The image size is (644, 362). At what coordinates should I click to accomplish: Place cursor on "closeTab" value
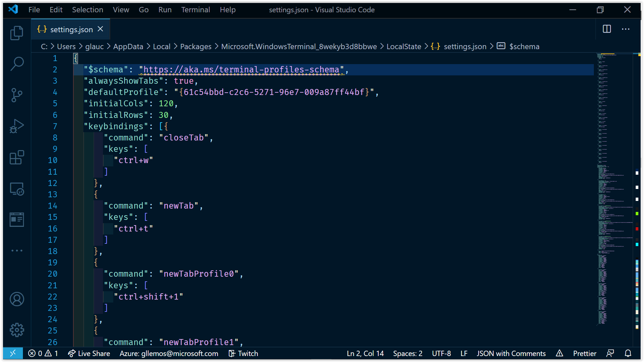click(x=184, y=137)
